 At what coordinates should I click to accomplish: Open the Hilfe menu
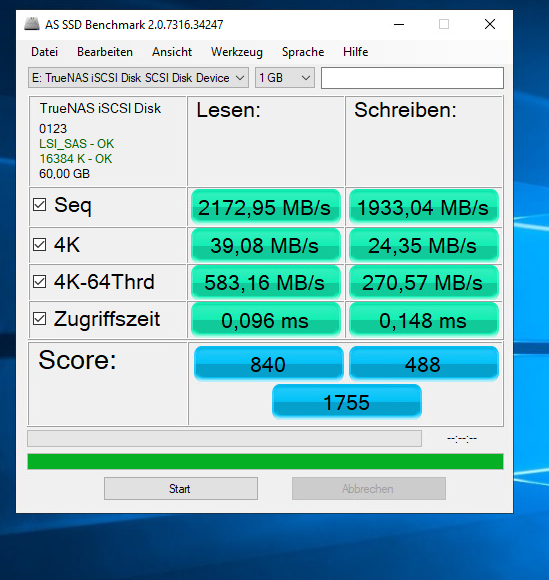click(x=356, y=52)
